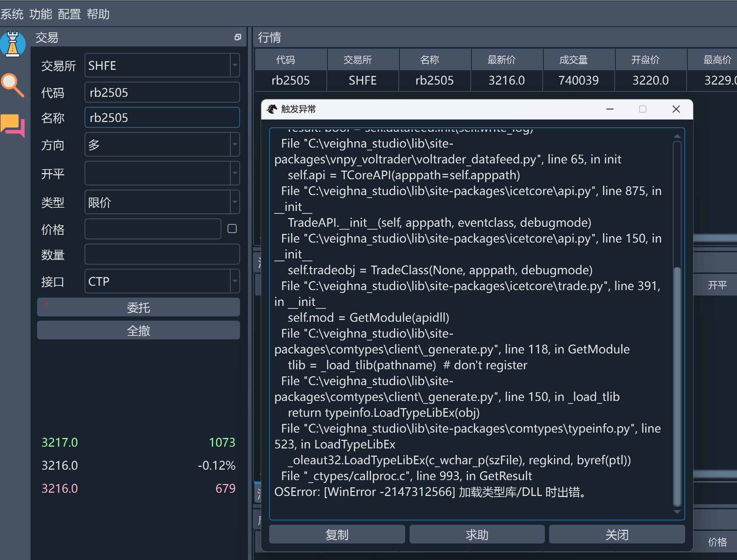Click the 名称 column header in 行情

435,59
